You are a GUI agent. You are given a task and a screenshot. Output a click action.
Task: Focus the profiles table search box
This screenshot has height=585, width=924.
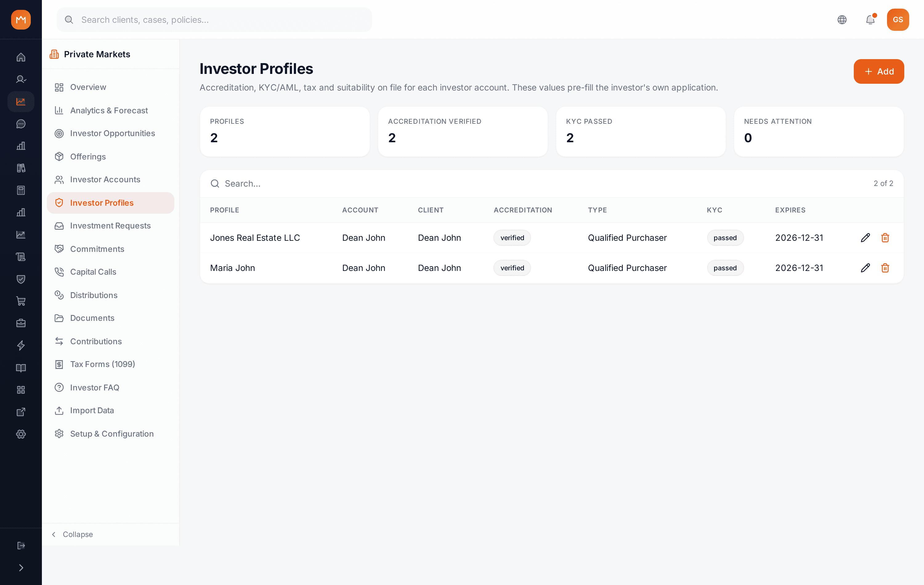tap(537, 184)
